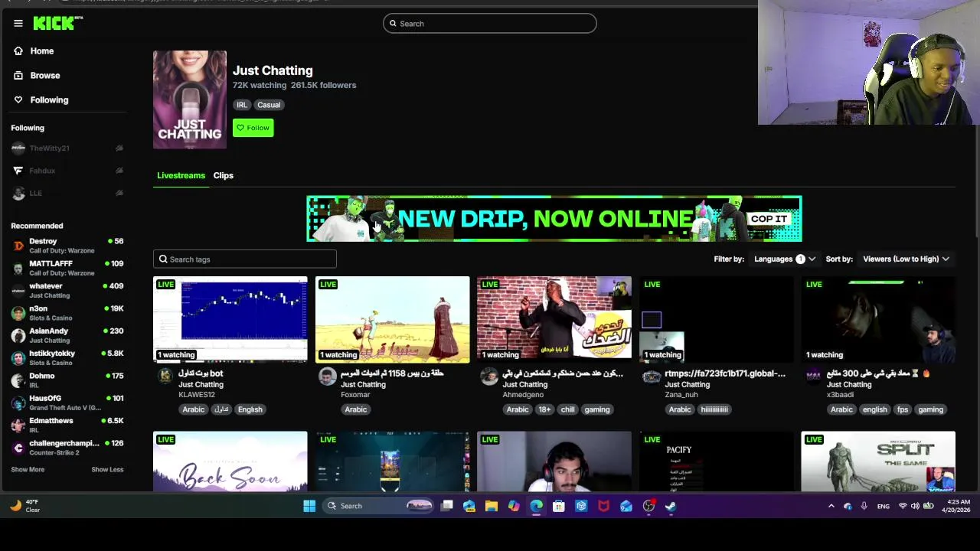This screenshot has height=551, width=980.
Task: Open AsianAndy's avatar in Recommended
Action: pos(18,335)
